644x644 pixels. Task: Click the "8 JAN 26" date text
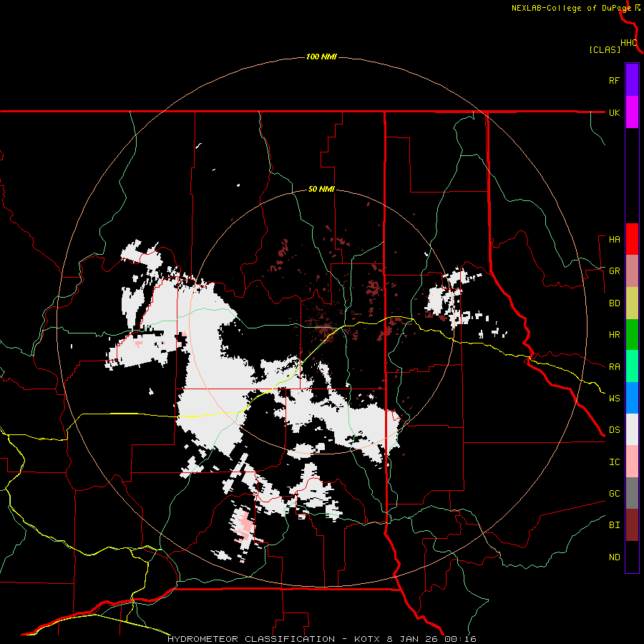pos(411,639)
